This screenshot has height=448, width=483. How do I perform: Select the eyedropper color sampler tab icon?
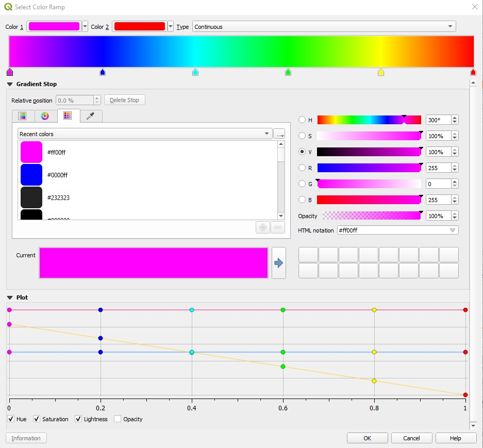click(90, 115)
